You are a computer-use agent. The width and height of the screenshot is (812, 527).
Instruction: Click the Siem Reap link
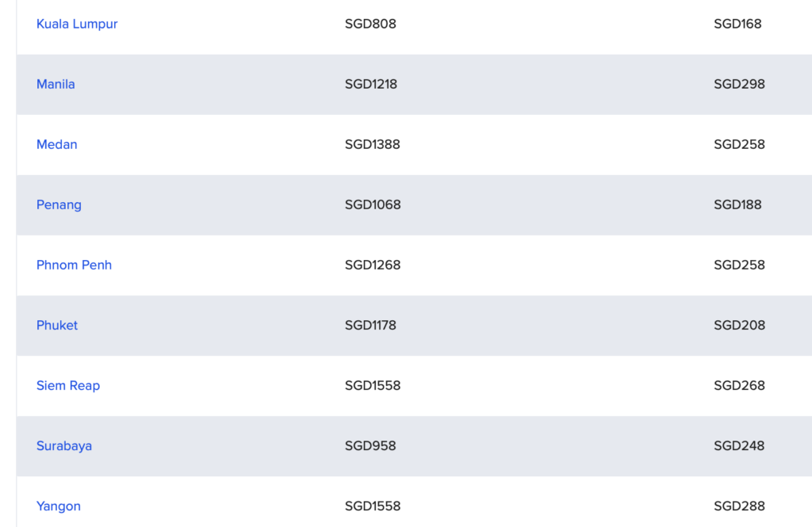68,385
